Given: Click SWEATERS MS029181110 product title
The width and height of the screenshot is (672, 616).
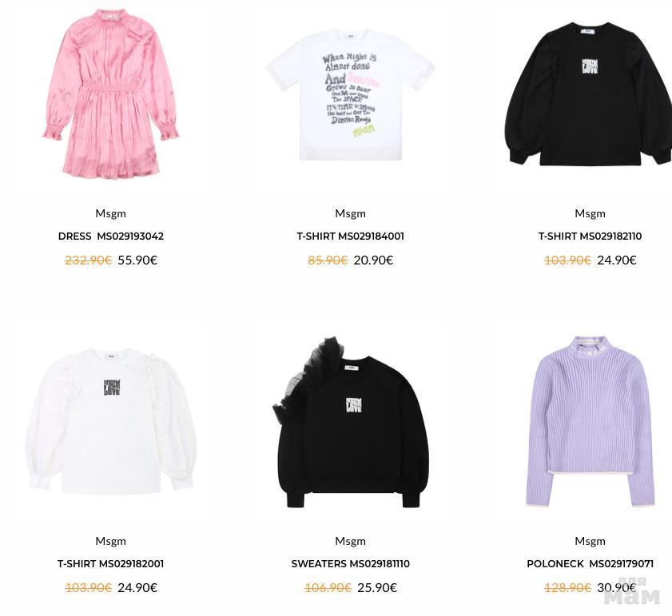Looking at the screenshot, I should [351, 564].
